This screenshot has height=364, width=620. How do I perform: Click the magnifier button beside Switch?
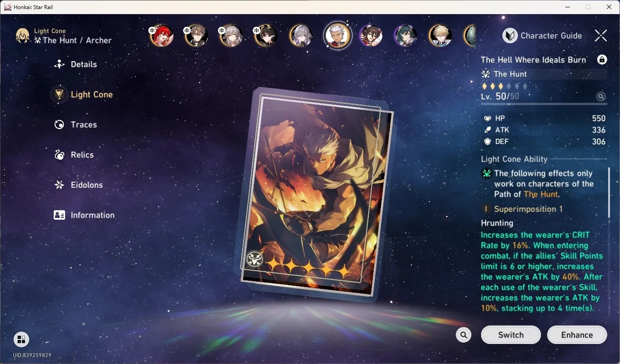point(463,335)
